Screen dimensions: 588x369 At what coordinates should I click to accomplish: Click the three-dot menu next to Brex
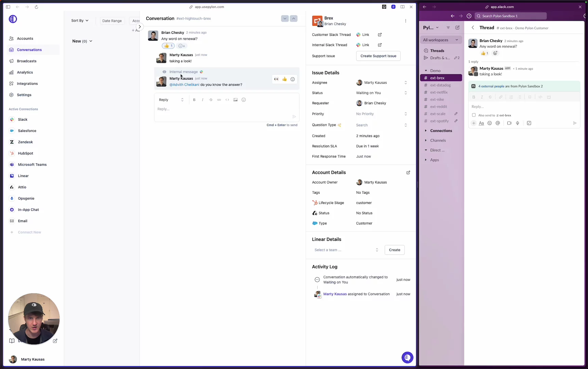pos(405,21)
